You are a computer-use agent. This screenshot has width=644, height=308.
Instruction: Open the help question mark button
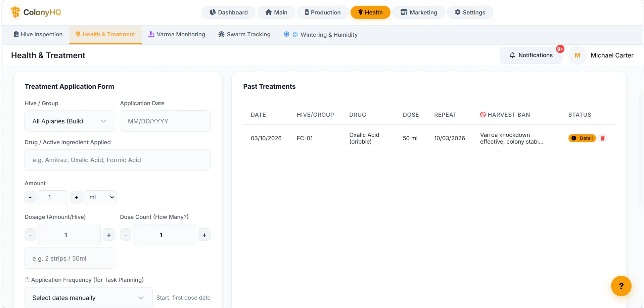pyautogui.click(x=621, y=286)
